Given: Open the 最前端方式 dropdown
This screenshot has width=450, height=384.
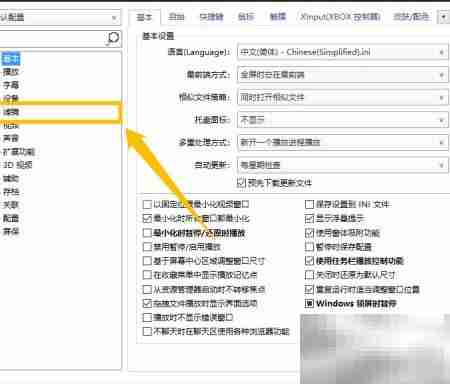Looking at the screenshot, I should click(x=342, y=75).
